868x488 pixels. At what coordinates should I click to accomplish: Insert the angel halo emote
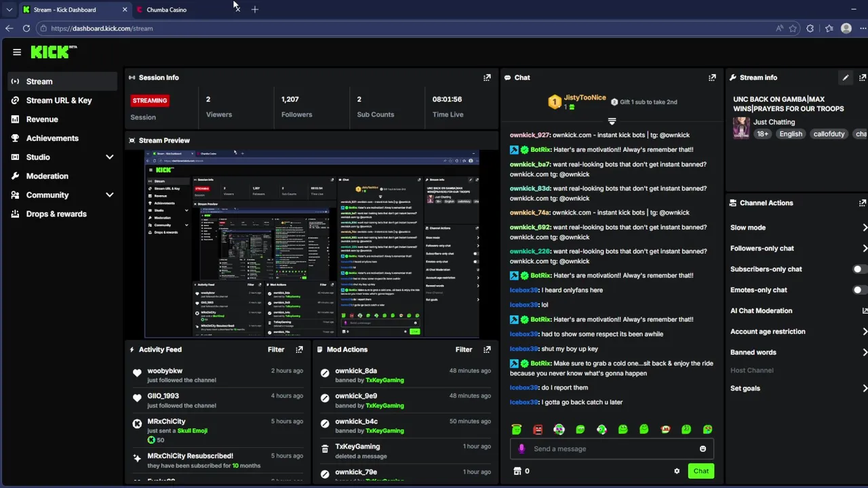pos(517,429)
